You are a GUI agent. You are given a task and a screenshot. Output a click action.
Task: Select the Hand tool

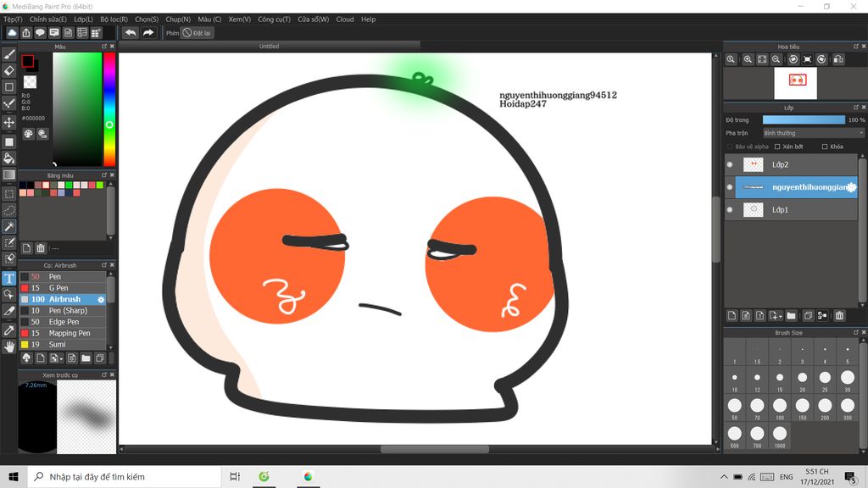[x=8, y=347]
